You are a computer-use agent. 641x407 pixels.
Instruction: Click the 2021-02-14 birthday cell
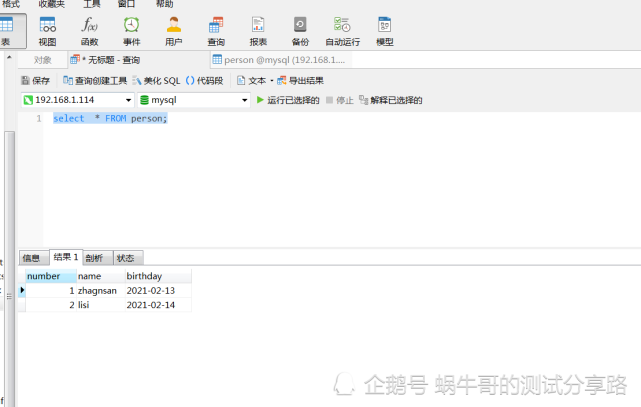point(158,305)
